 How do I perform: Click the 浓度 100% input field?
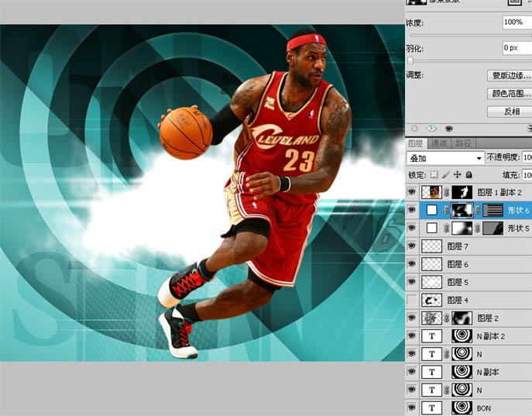[x=517, y=22]
